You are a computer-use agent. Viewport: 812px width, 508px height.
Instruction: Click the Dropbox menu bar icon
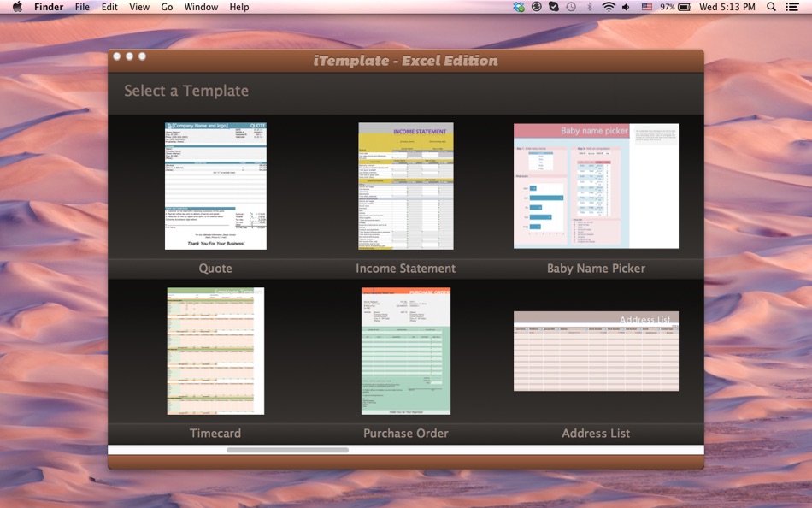pos(519,7)
